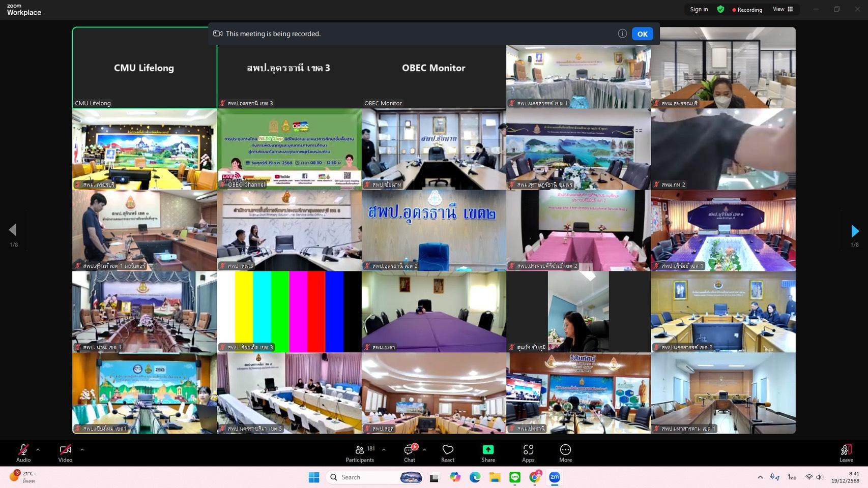Screen dimensions: 868x488
Task: Expand the chevron next to Participants
Action: [x=384, y=450]
